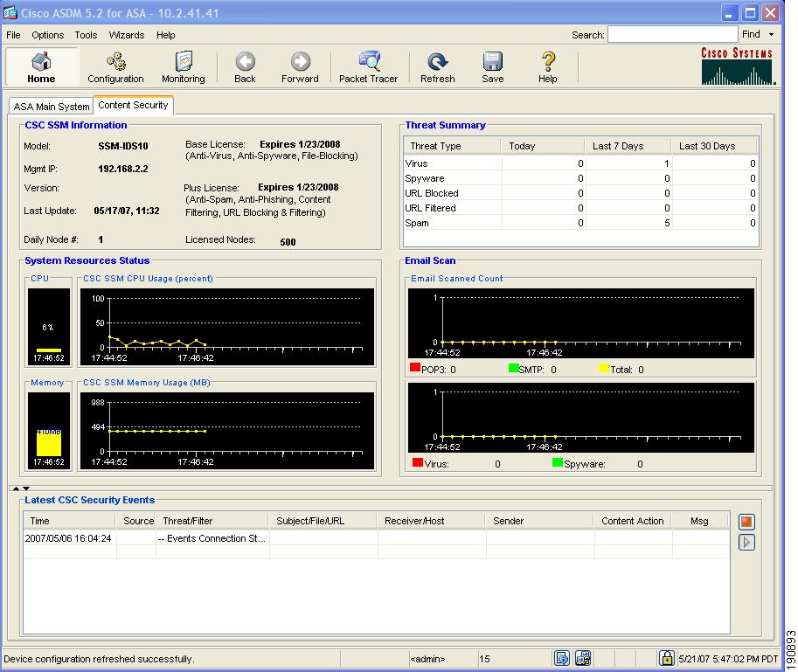
Task: Resume events with the play arrow button
Action: pyautogui.click(x=746, y=543)
